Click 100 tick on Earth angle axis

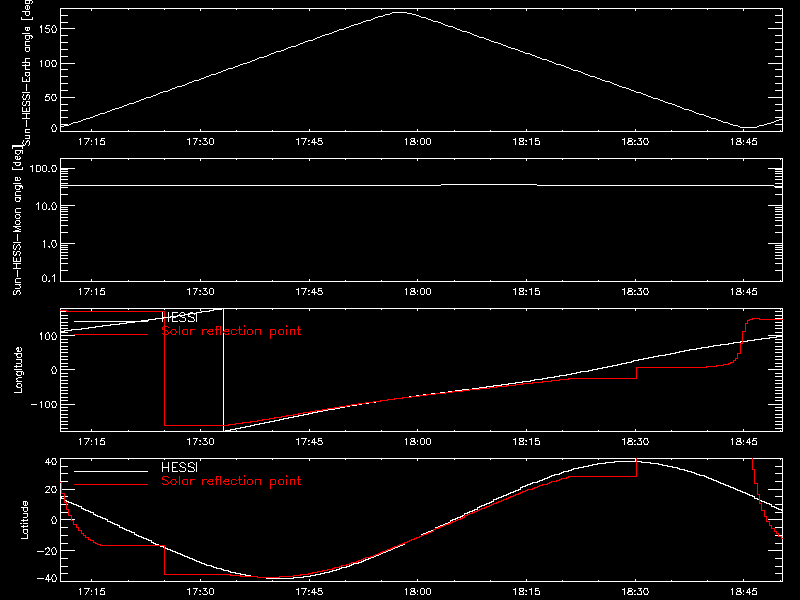(47, 63)
